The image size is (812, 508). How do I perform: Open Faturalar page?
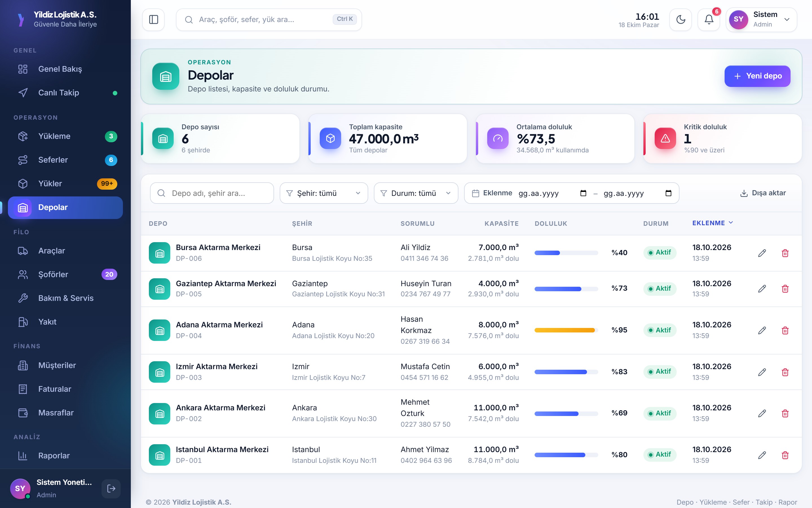pyautogui.click(x=65, y=389)
